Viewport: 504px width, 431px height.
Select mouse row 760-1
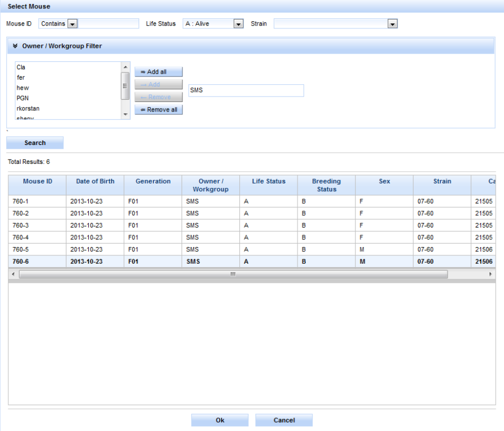[x=252, y=201]
